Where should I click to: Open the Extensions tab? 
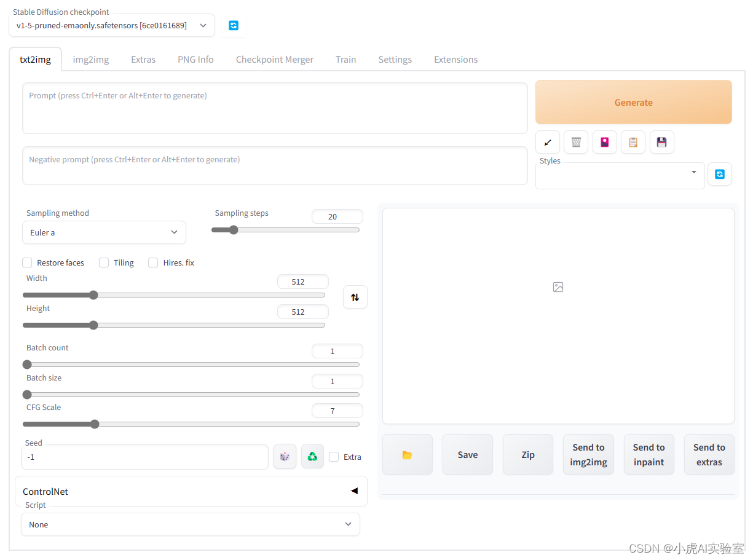click(456, 60)
